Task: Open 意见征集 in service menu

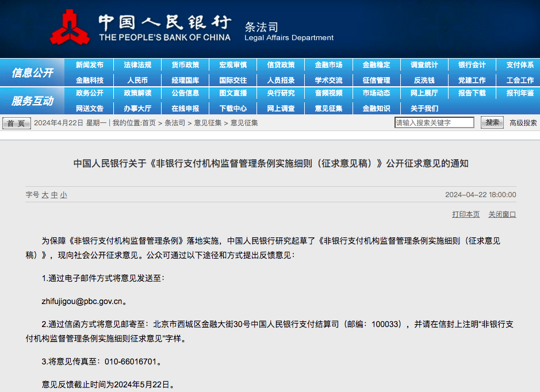Action: 328,108
